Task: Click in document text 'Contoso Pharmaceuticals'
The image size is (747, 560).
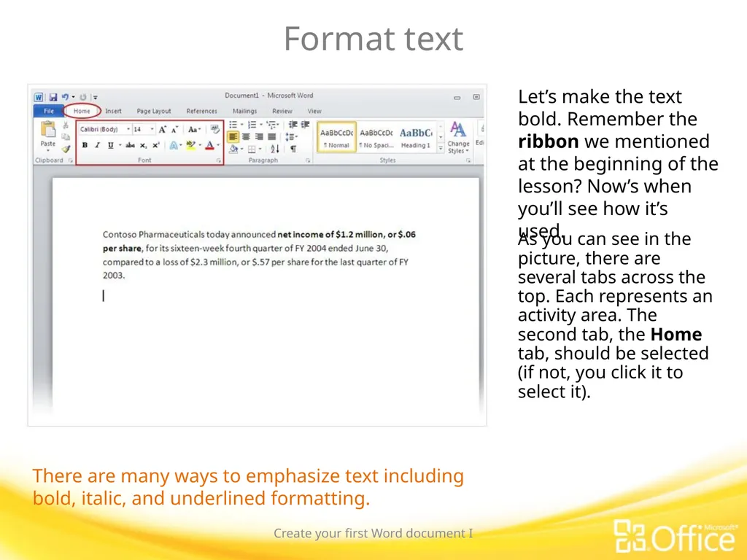Action: [153, 234]
